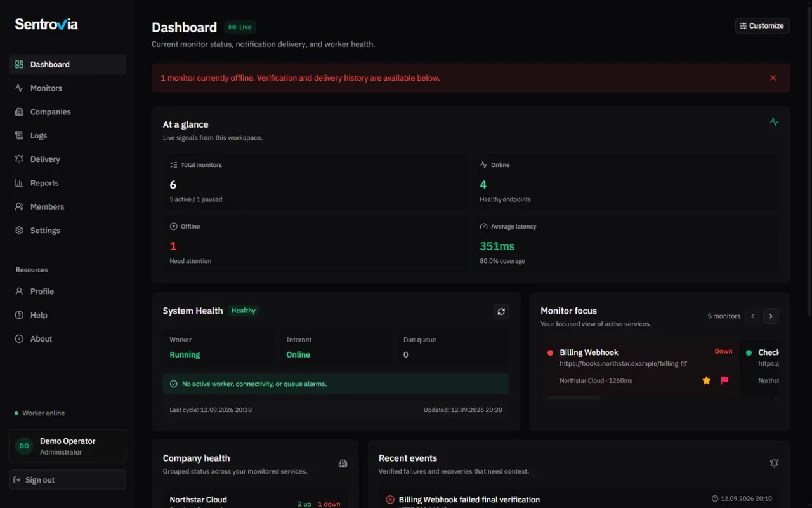Screen dimensions: 812x508
Task: Open Billing Webhook failed final verification event
Action: pos(469,500)
